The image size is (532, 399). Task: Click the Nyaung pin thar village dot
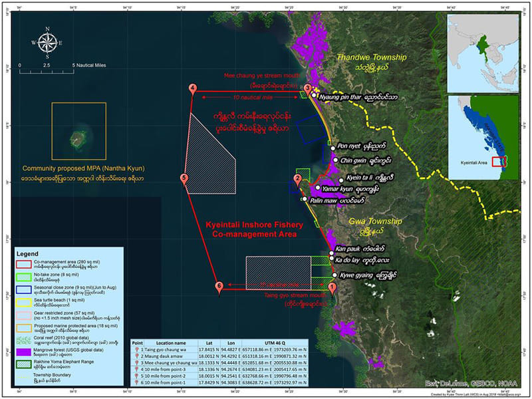tap(315, 96)
